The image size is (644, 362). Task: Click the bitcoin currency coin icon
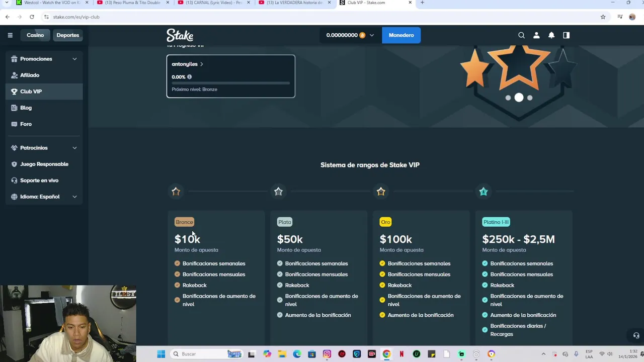click(x=362, y=35)
